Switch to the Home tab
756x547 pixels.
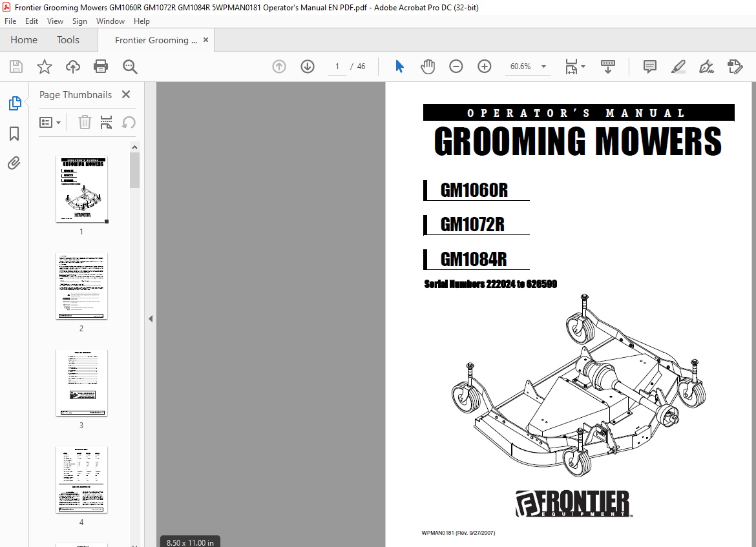tap(24, 40)
